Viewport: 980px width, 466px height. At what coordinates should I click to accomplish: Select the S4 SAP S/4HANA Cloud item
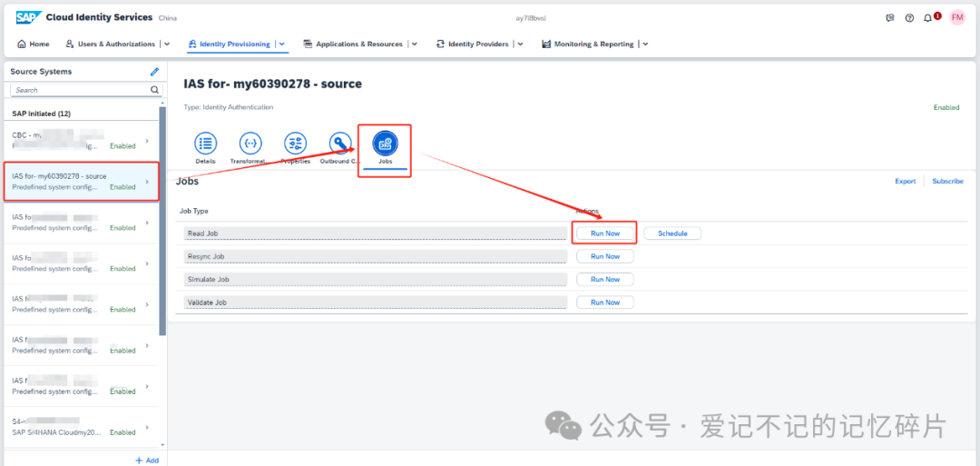82,427
